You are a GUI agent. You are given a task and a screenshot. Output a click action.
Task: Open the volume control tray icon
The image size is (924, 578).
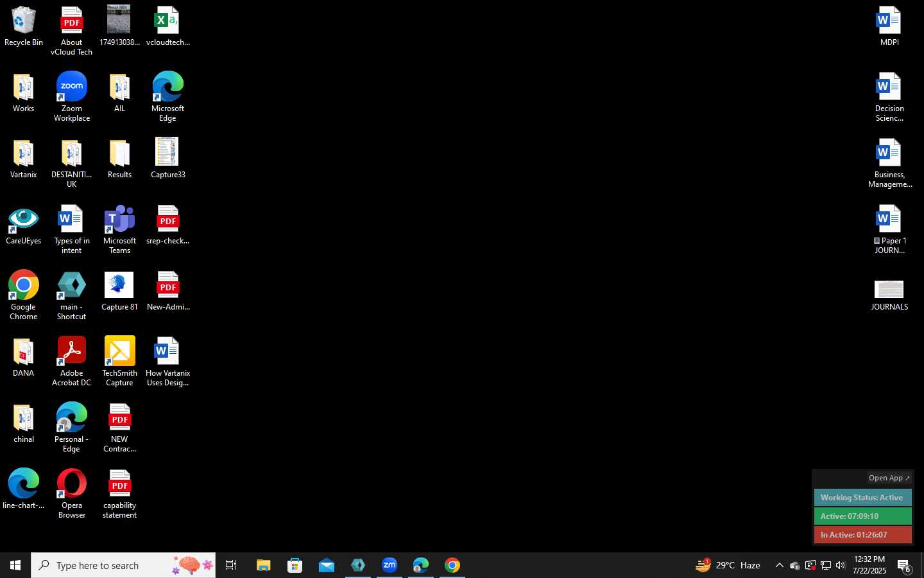coord(841,565)
